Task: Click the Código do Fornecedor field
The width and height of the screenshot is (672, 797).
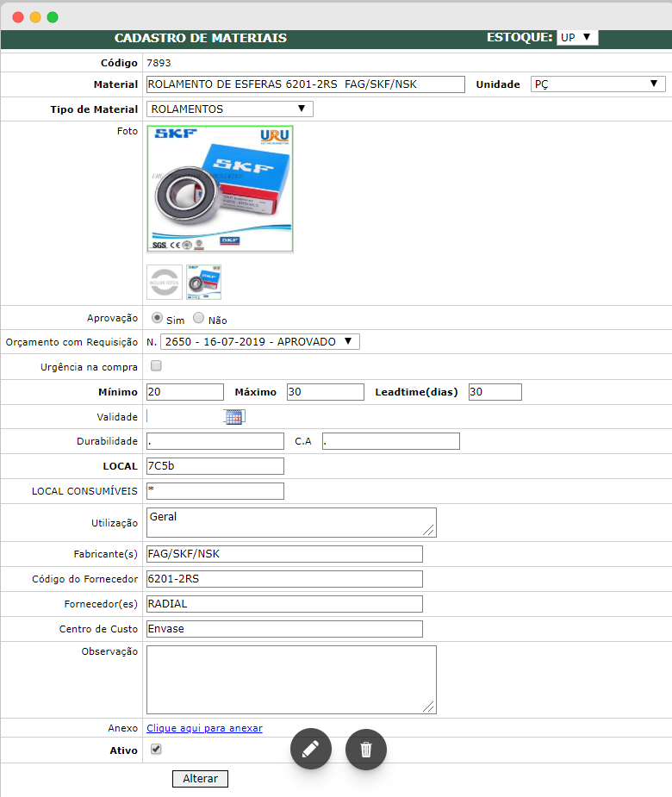Action: (284, 579)
